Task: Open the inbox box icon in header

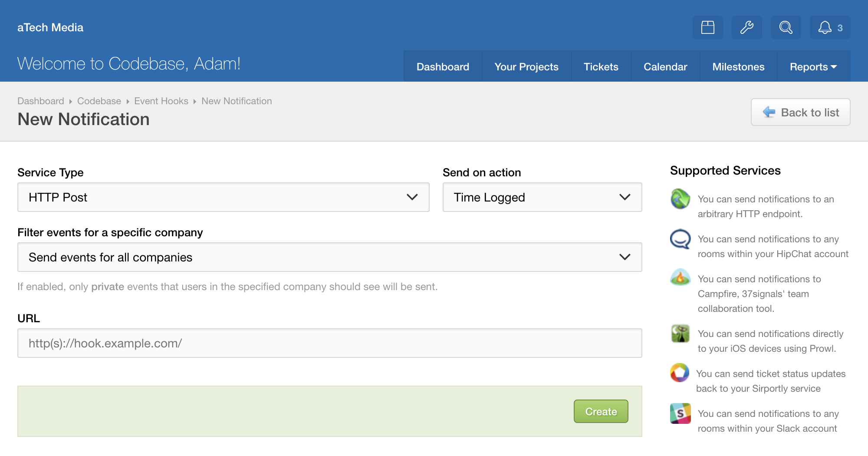Action: pos(708,27)
